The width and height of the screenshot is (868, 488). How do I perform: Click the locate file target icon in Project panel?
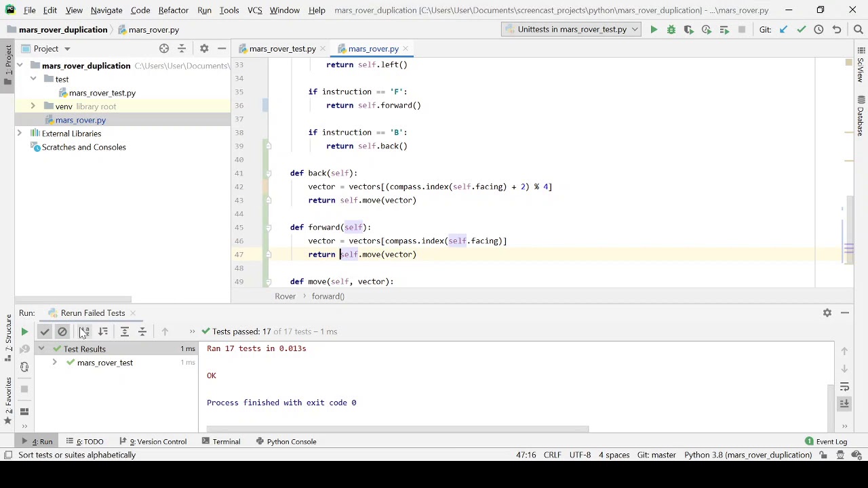pyautogui.click(x=164, y=49)
